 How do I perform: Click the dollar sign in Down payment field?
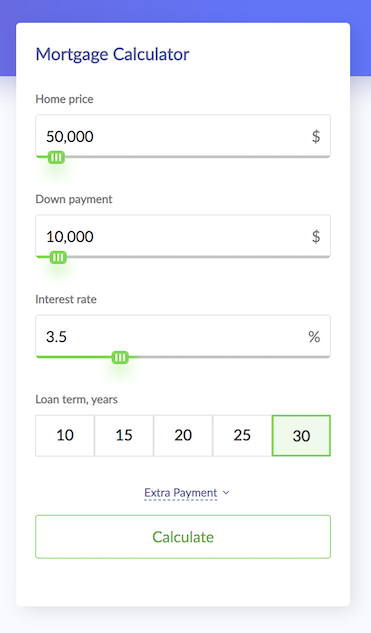point(316,237)
